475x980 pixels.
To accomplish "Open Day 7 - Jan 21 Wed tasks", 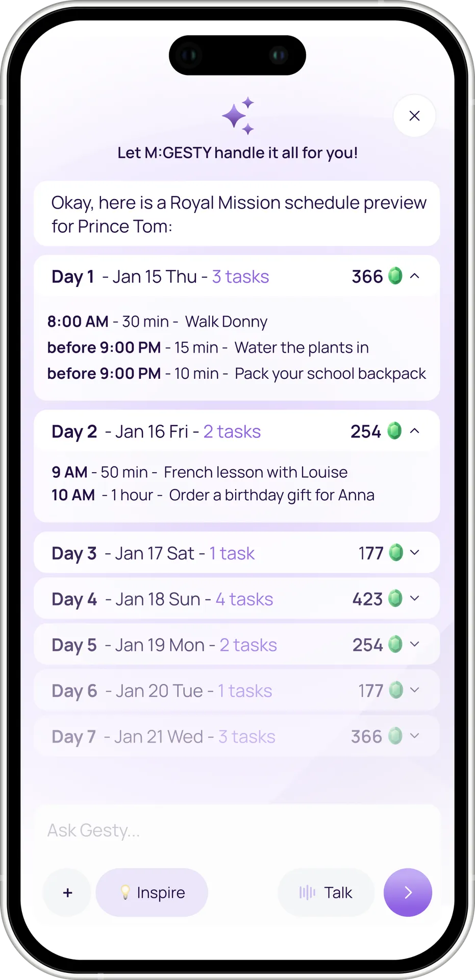I will 414,736.
